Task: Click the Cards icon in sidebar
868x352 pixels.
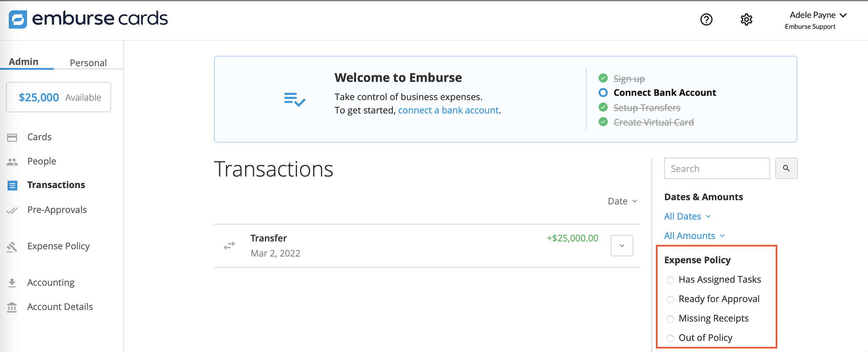Action: (x=12, y=137)
